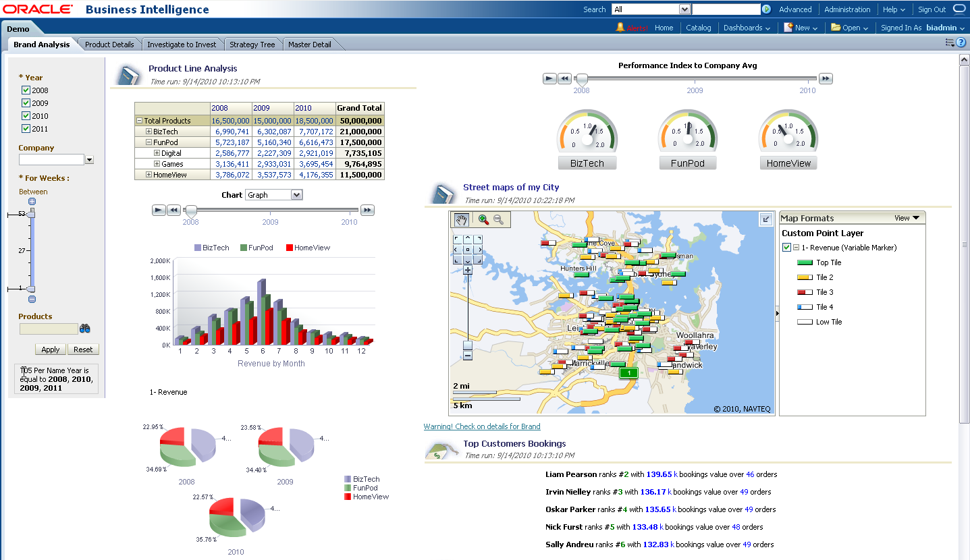Go to the Catalog link
Image resolution: width=970 pixels, height=560 pixels.
click(699, 28)
